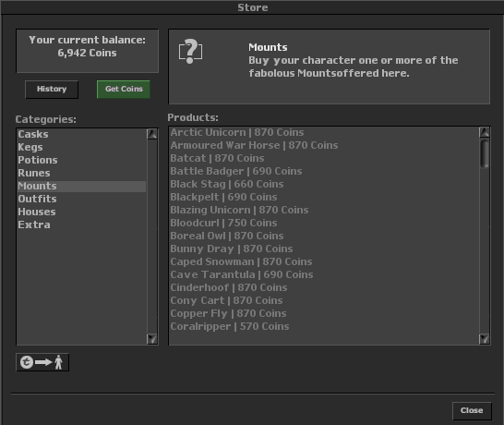This screenshot has height=425, width=504.
Task: Click the Categories list scroll down arrow
Action: tap(152, 339)
